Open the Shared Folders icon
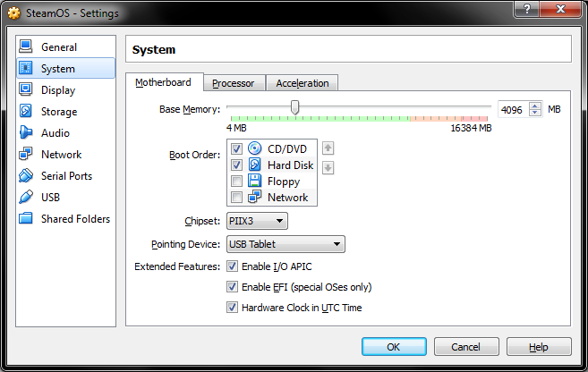This screenshot has height=372, width=588. tap(26, 218)
